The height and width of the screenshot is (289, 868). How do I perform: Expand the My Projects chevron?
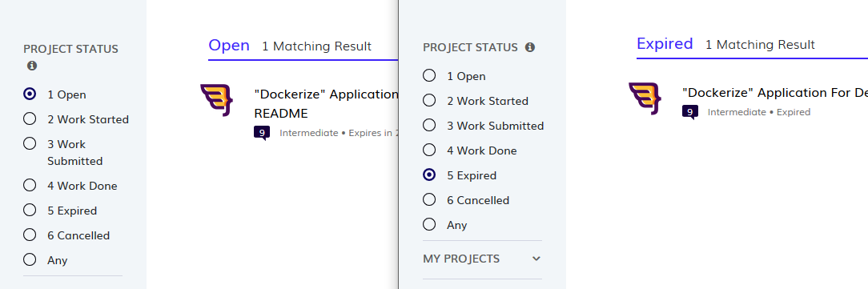point(536,259)
